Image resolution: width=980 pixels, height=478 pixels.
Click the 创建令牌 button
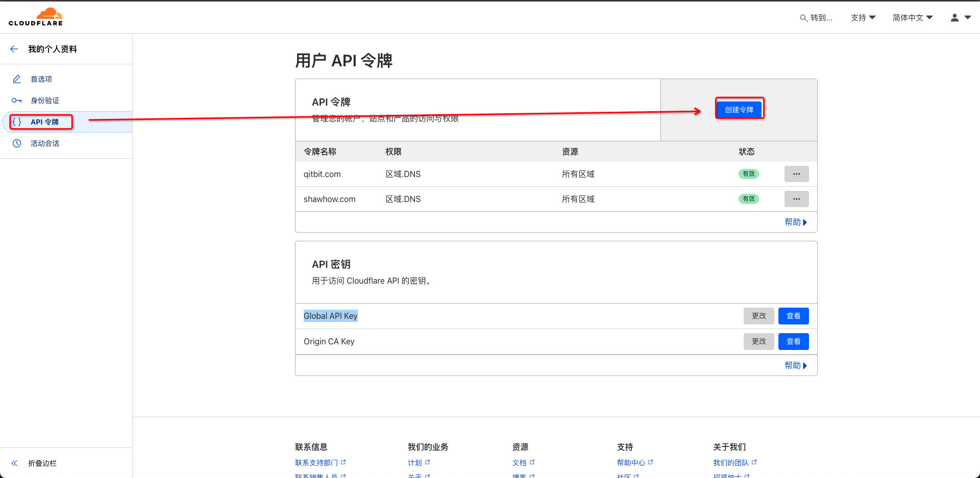[739, 109]
